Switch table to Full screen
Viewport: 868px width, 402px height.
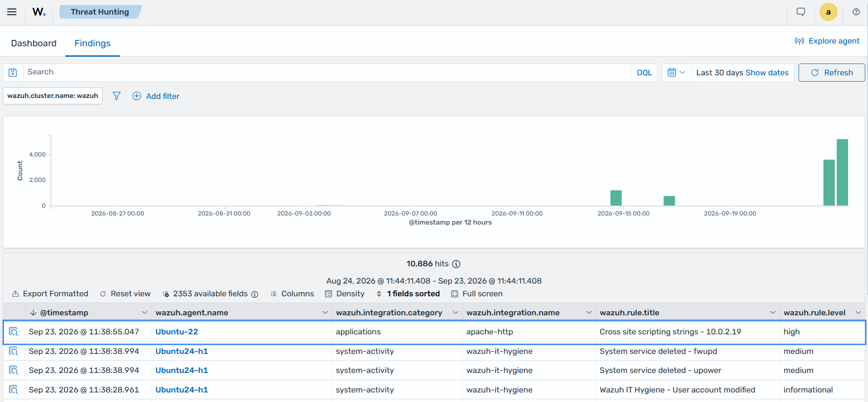coord(477,294)
